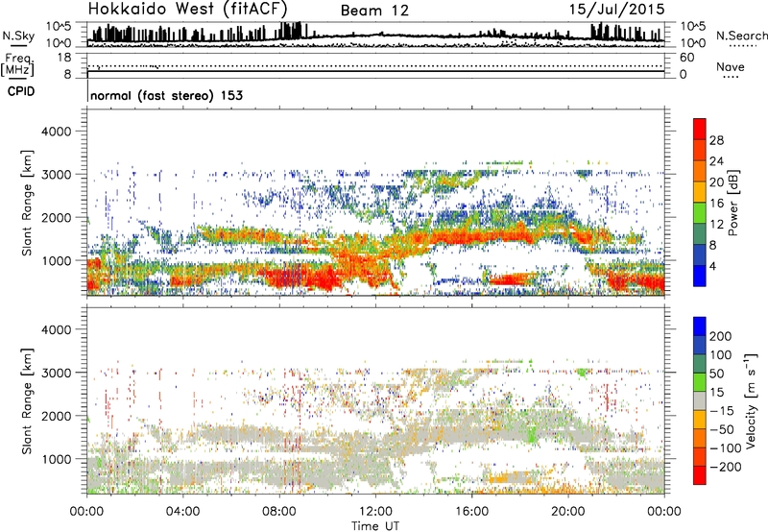Click the "Hokkaido West (fitACF)" plot title
This screenshot has width=768, height=532.
coord(187,9)
